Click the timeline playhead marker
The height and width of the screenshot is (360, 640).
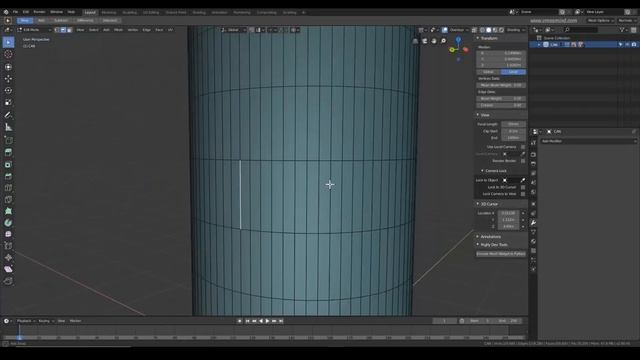[x=19, y=337]
